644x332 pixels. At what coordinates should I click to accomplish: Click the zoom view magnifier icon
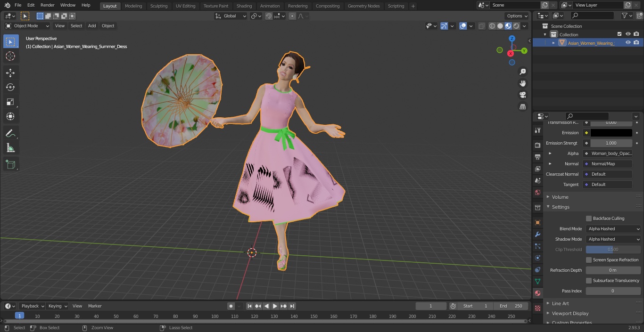tap(522, 72)
